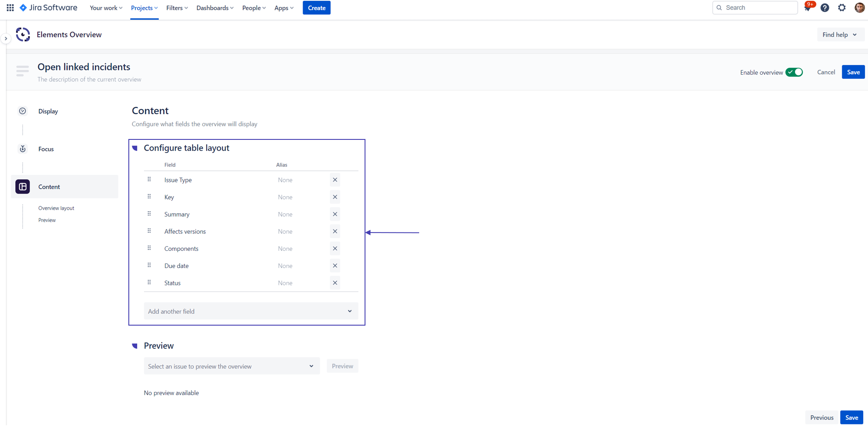
Task: Open the Dashboards menu
Action: point(215,8)
